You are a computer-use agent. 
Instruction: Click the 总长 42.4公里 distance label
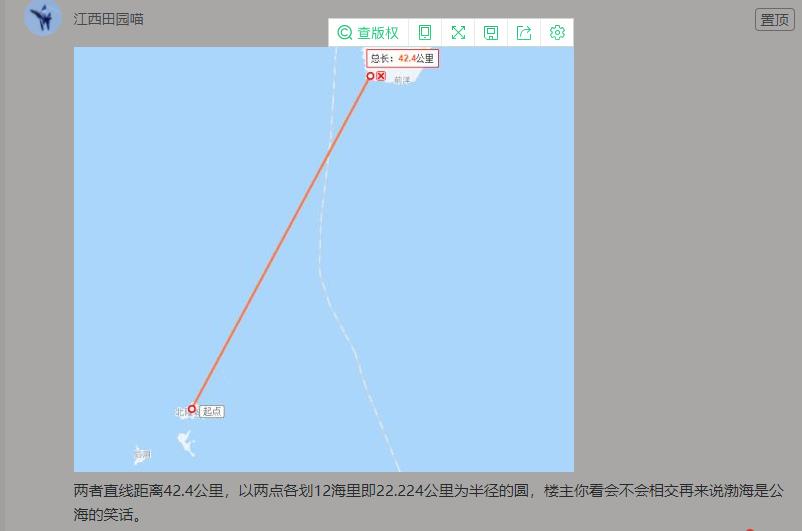(402, 58)
